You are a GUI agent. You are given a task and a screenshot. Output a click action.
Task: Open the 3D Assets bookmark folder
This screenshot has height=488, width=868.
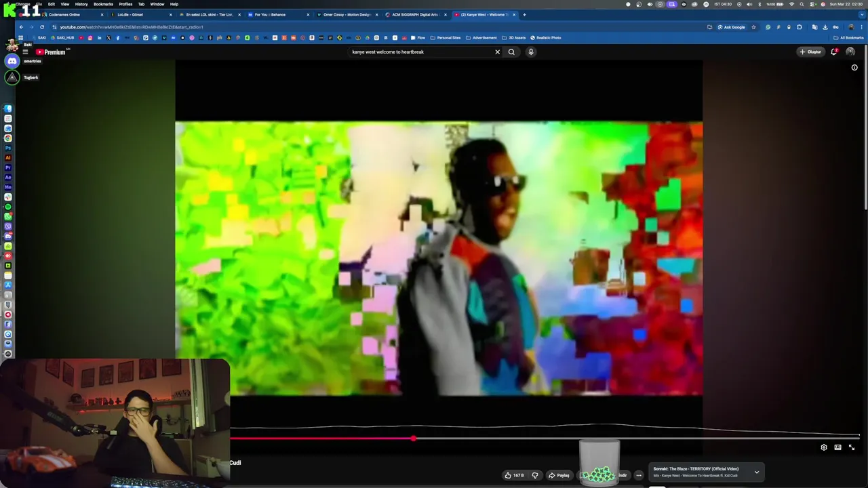[514, 38]
